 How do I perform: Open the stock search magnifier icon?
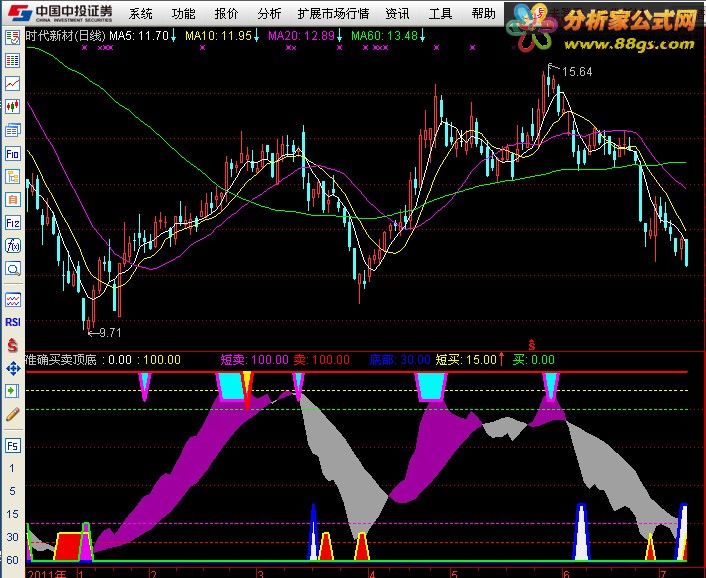point(13,269)
